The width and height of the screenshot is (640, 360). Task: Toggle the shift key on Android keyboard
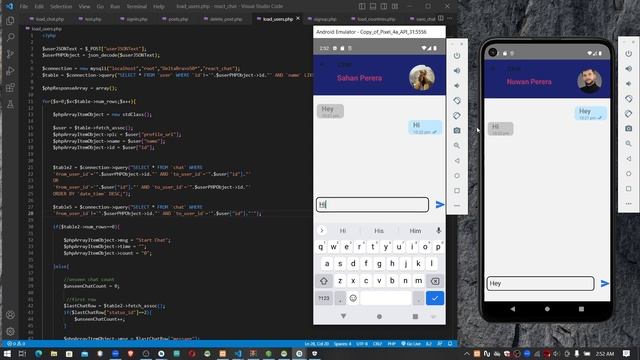(324, 281)
